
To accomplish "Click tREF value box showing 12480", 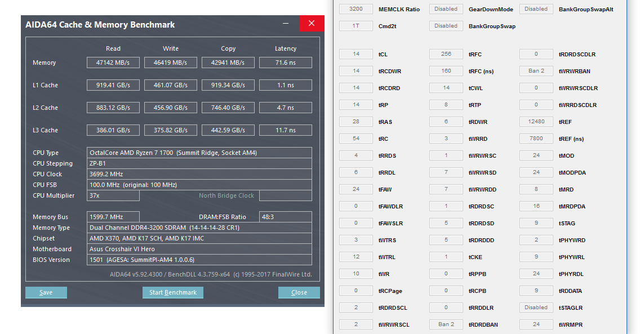I will [x=536, y=122].
